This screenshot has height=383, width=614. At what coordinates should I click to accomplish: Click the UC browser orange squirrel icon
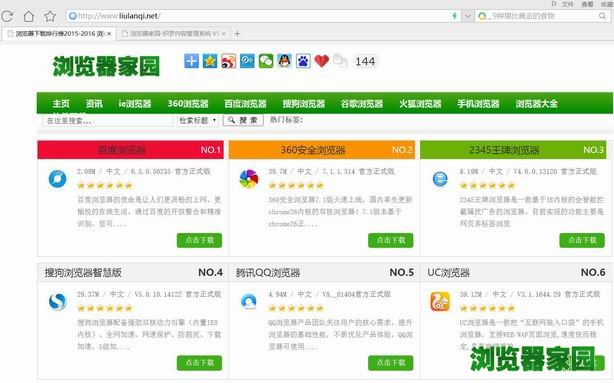[x=440, y=302]
